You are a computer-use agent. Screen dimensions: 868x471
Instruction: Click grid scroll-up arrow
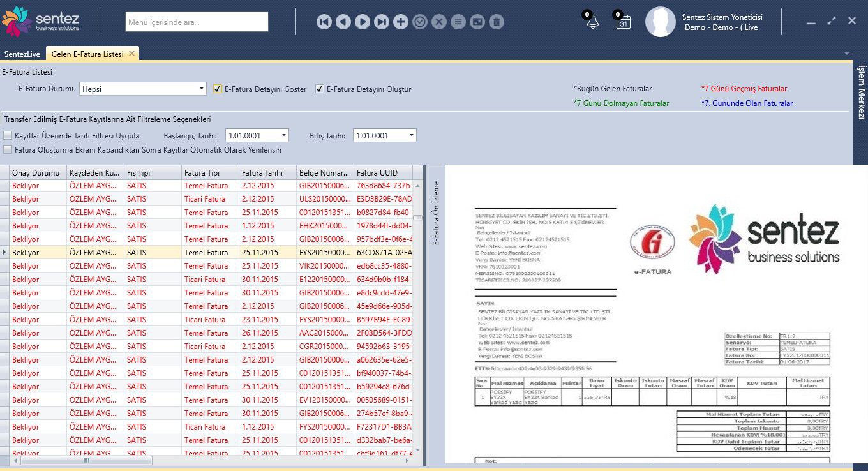tap(417, 185)
